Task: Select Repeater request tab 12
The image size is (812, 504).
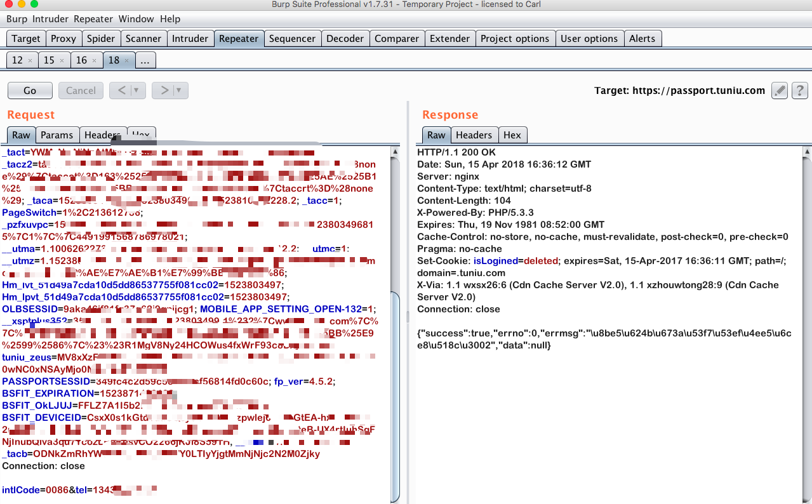Action: coord(18,60)
